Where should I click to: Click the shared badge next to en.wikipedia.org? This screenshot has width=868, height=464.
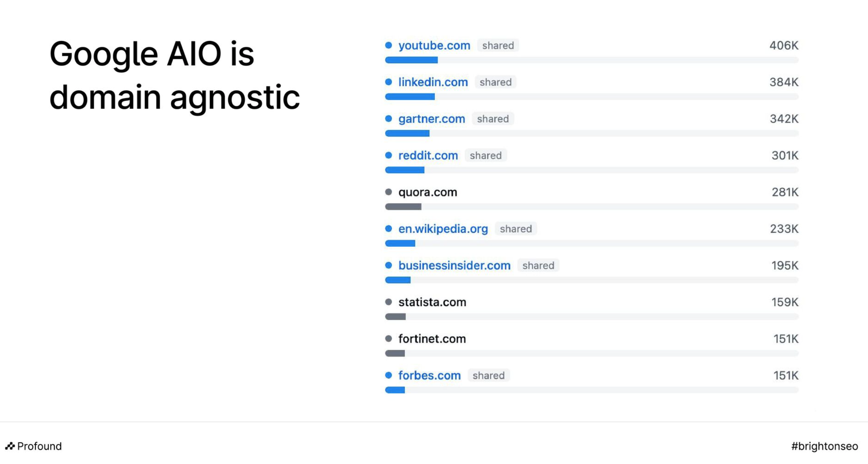516,229
